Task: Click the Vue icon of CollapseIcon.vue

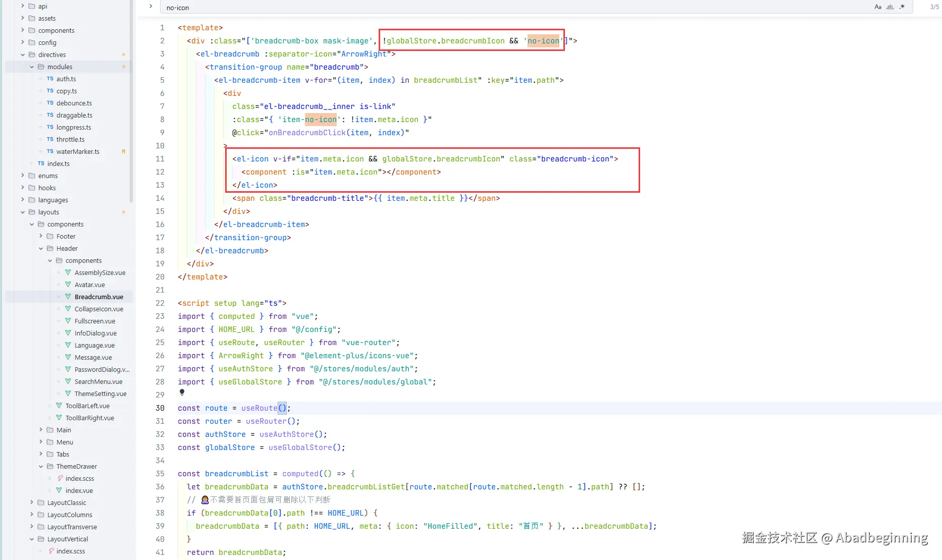Action: pos(68,309)
